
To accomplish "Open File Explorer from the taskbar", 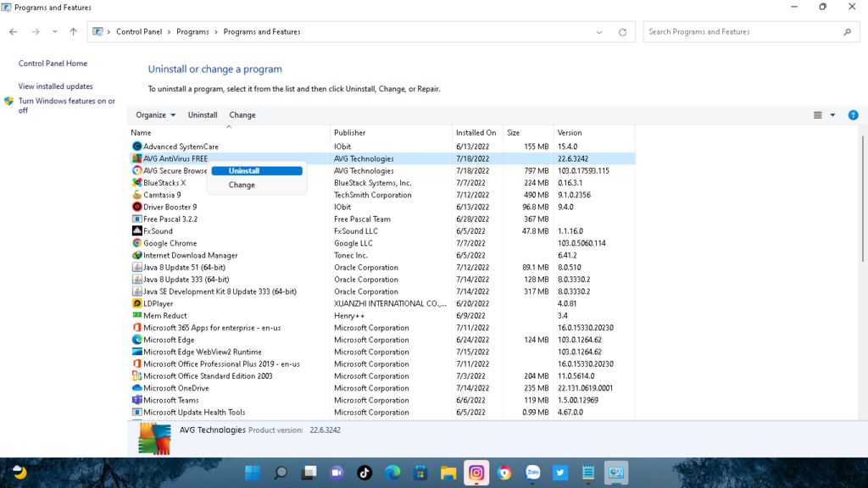I will 448,473.
